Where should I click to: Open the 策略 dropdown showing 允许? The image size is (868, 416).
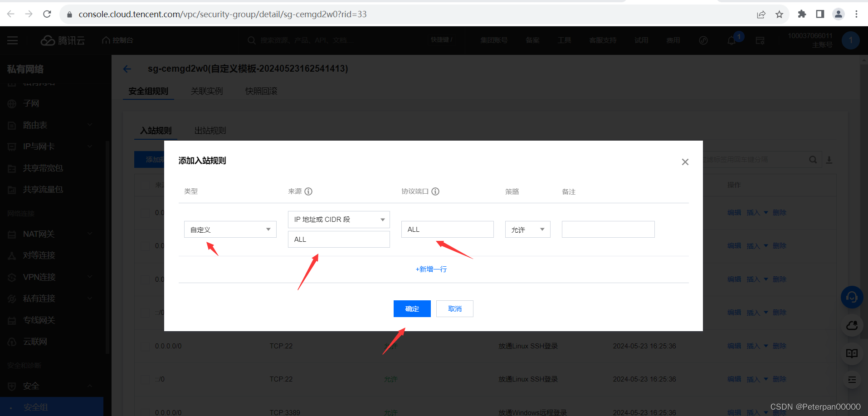(528, 230)
